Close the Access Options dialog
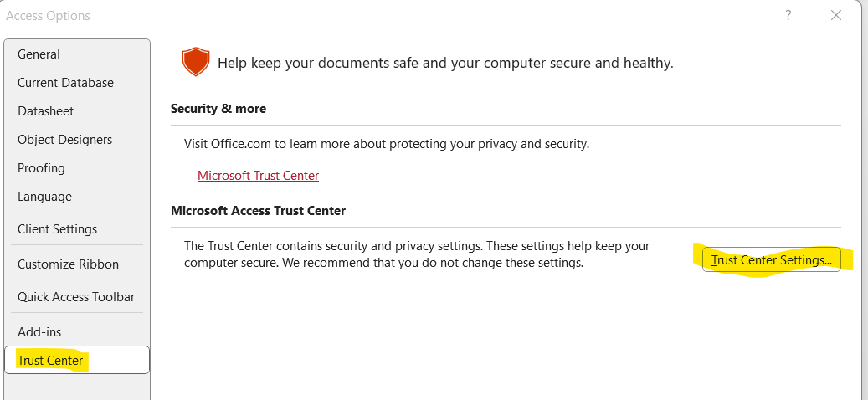This screenshot has width=868, height=400. (836, 16)
